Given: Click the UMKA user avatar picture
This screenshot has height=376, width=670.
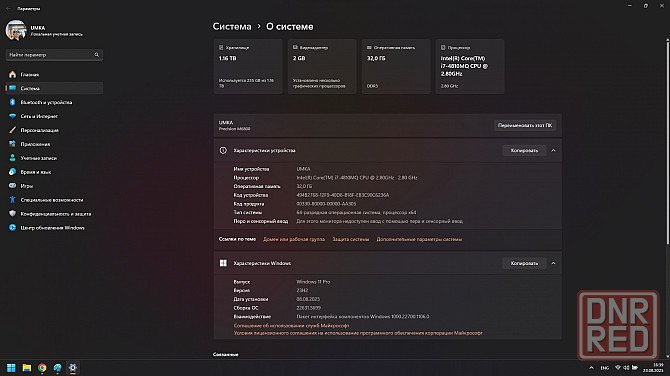Looking at the screenshot, I should [16, 30].
